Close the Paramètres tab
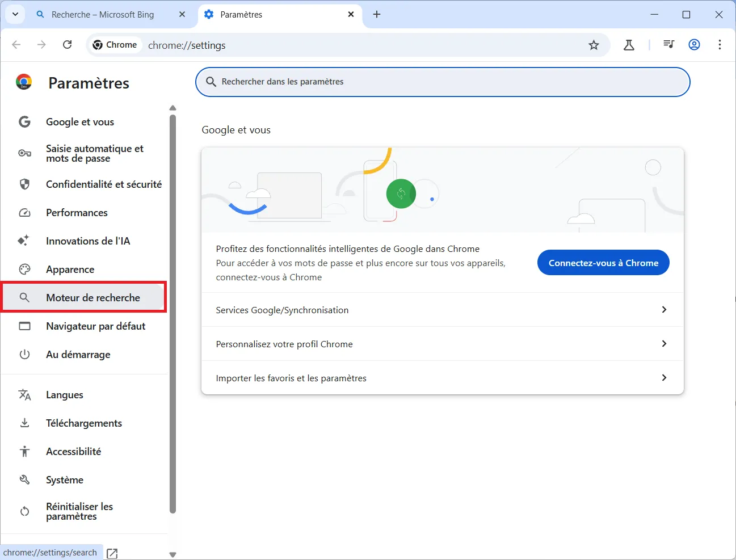Viewport: 736px width, 560px height. click(x=351, y=15)
